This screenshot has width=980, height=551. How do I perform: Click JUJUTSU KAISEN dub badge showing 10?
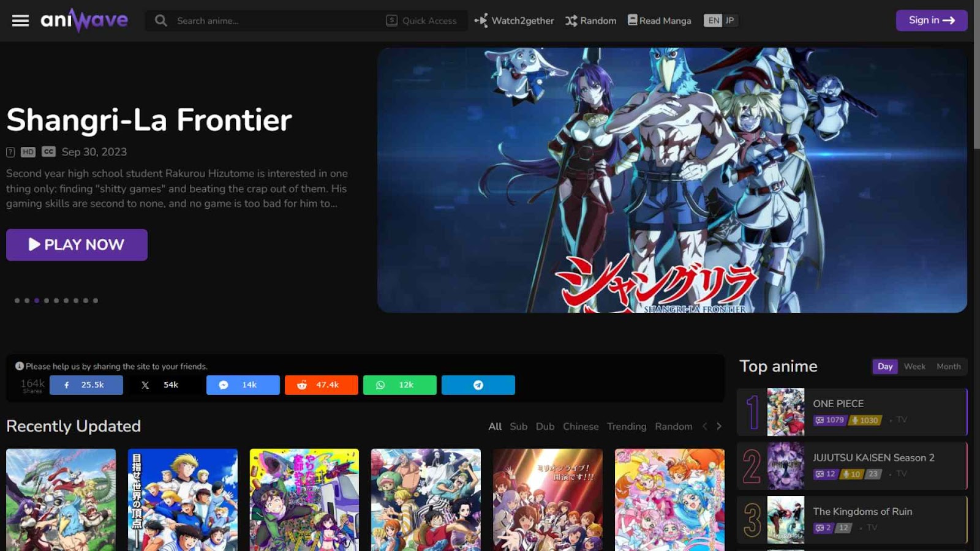tap(851, 474)
